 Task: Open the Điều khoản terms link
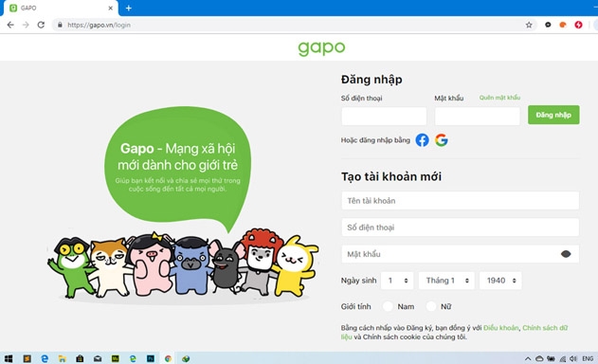click(x=500, y=328)
